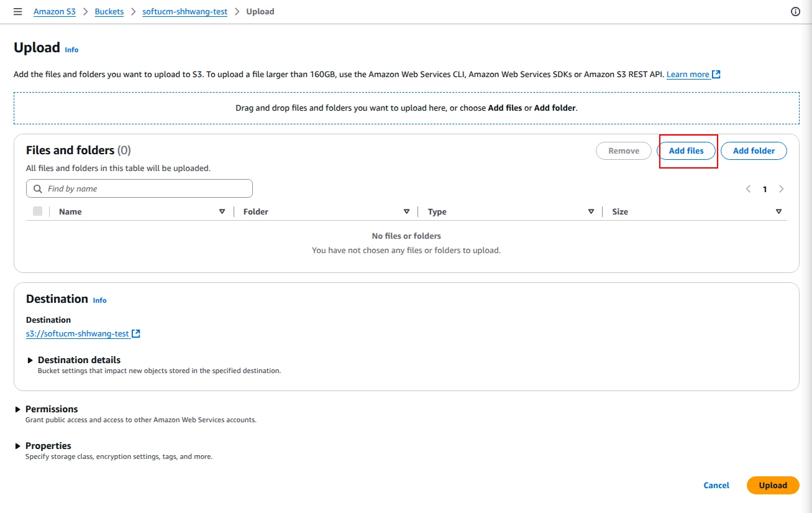The image size is (812, 513).
Task: Click the drag and drop upload zone
Action: (406, 108)
